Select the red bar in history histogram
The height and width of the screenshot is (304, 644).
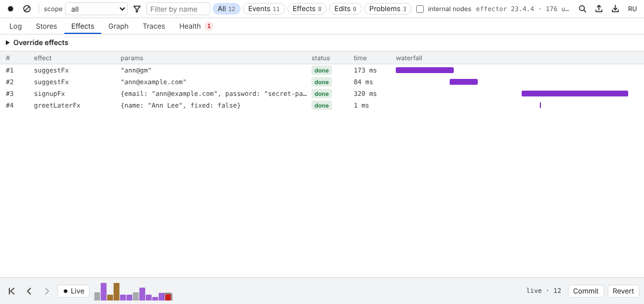(x=168, y=297)
